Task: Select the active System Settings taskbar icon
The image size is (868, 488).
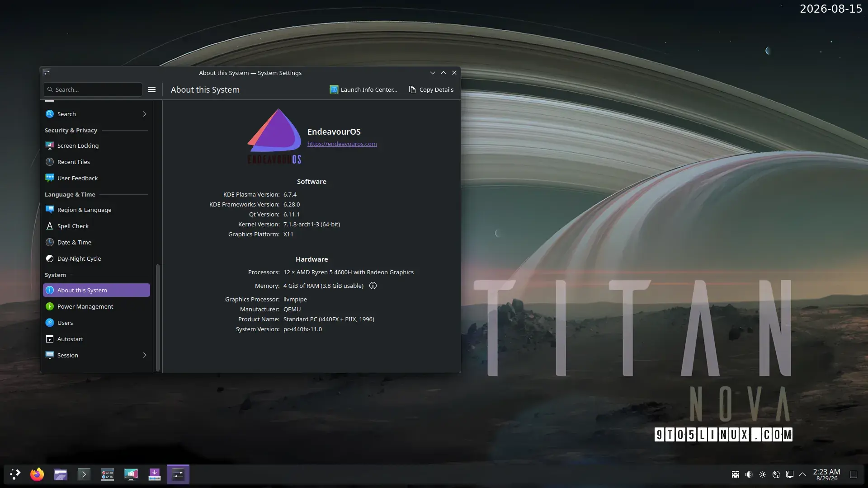Action: (178, 474)
